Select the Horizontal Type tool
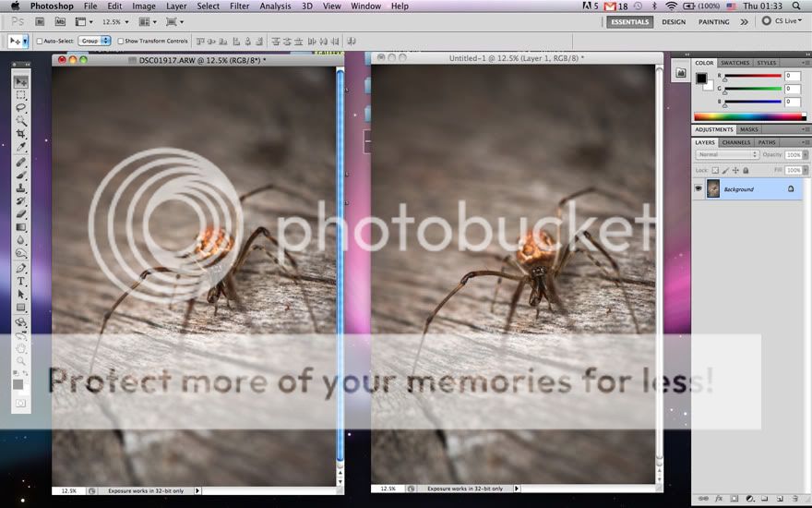The height and width of the screenshot is (508, 812). click(20, 282)
